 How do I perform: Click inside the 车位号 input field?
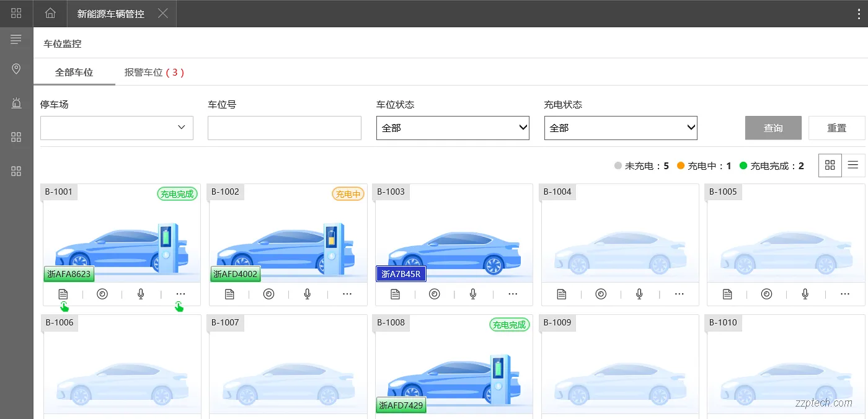pos(284,128)
